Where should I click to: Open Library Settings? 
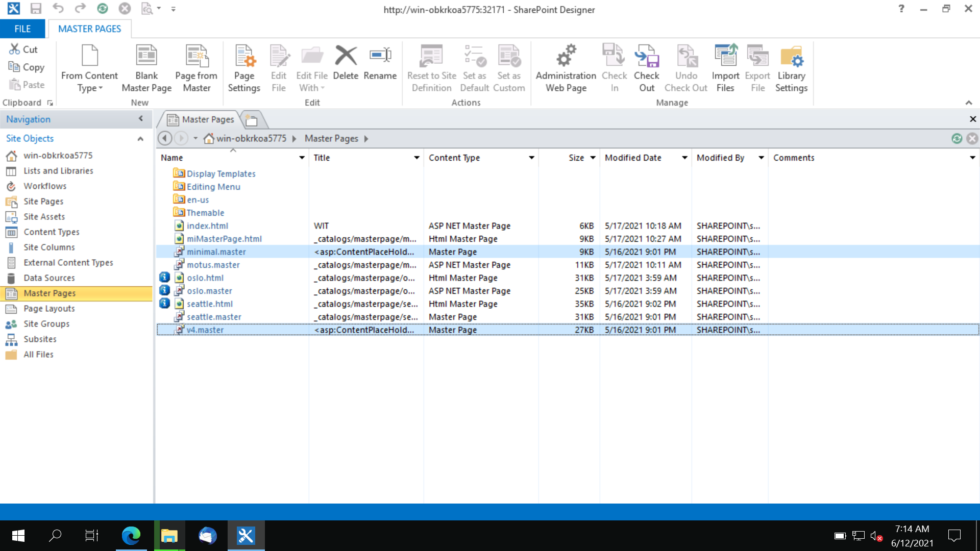click(x=791, y=69)
